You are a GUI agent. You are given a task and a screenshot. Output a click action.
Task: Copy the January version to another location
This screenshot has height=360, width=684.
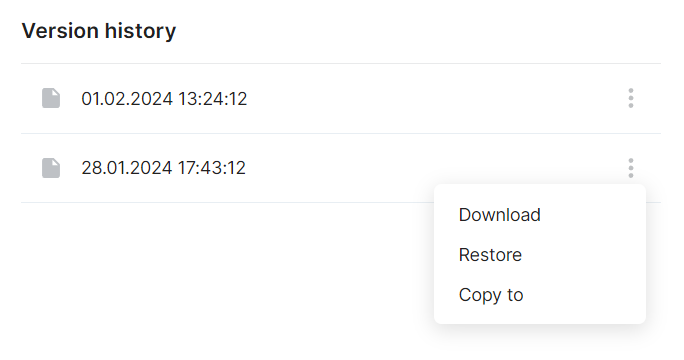(x=491, y=295)
